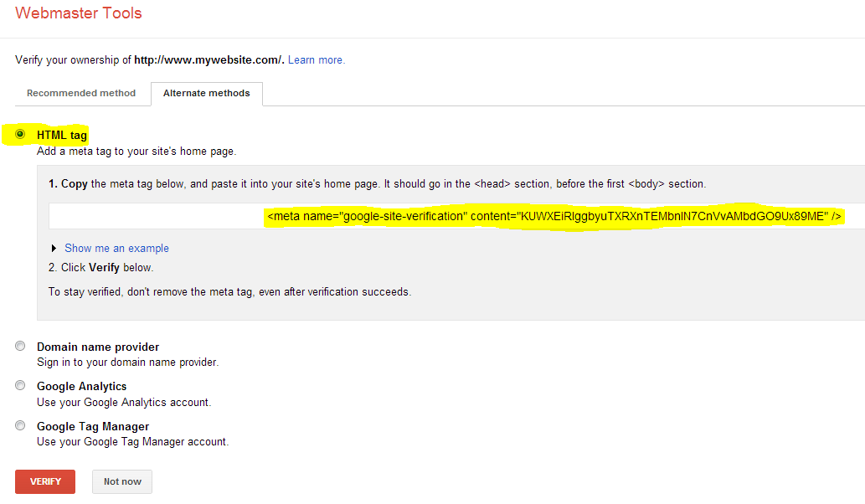Click the http://www.mywebsite.com/ URL text
Screen dimensions: 865x504
coord(209,59)
